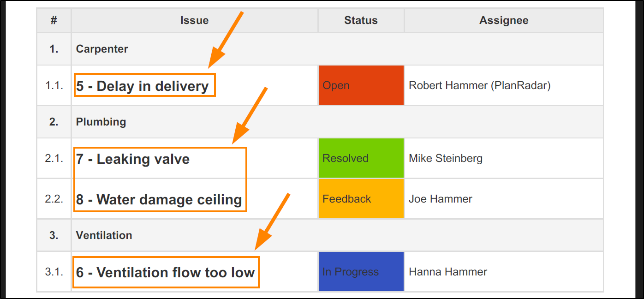Open the "8 - Water damage ceiling" issue

159,200
